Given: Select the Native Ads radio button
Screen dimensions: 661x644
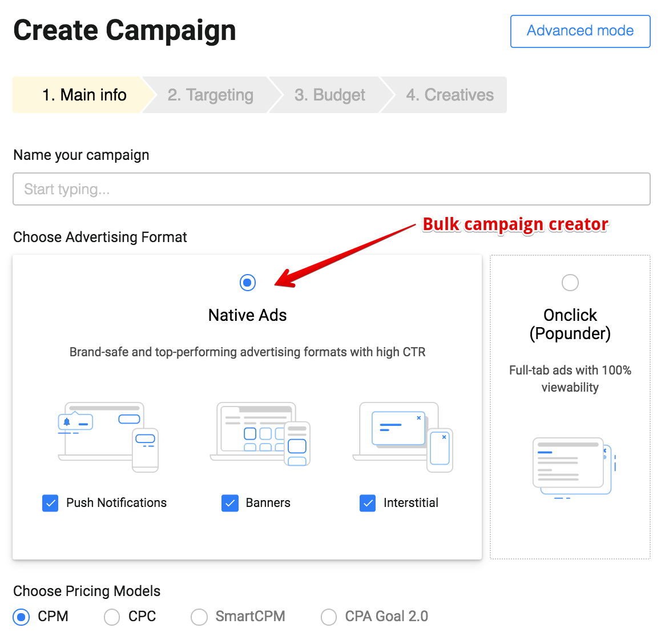Looking at the screenshot, I should (248, 283).
